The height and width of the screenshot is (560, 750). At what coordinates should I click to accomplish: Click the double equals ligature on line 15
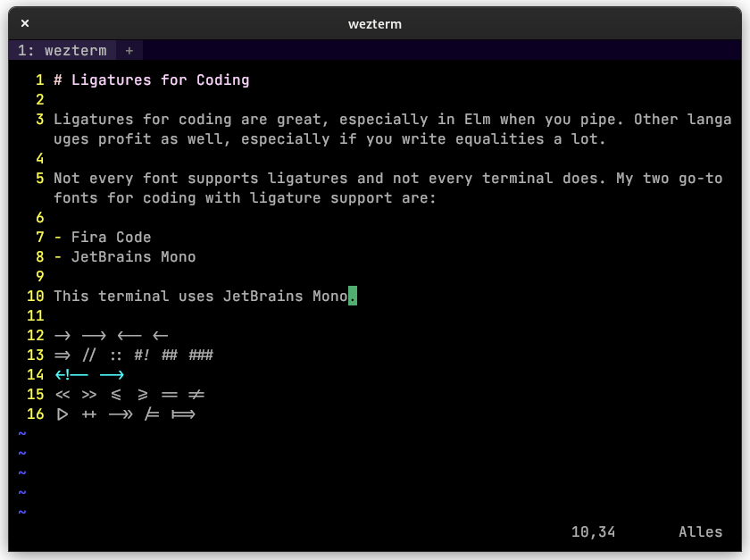[170, 395]
